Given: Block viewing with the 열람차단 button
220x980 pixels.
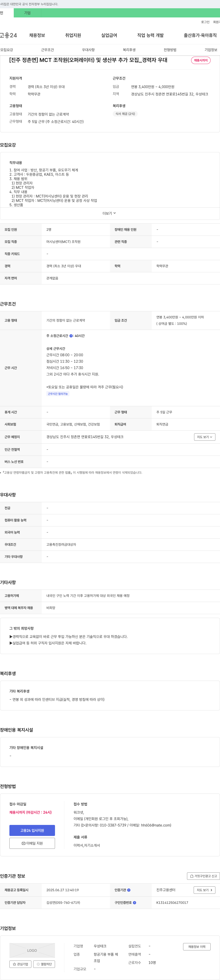Looking at the screenshot, I should pos(44,964).
